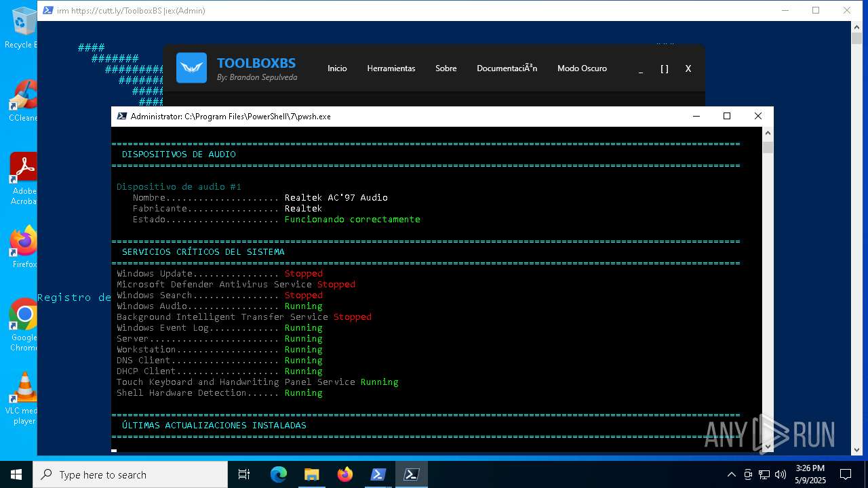Maximize the pwsh.exe window

727,116
